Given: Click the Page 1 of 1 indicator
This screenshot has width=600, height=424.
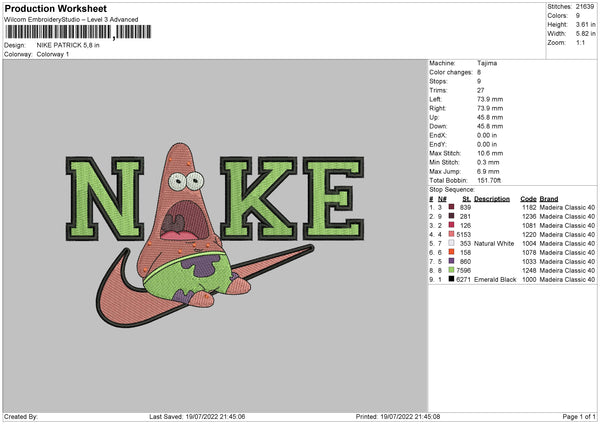Looking at the screenshot, I should (579, 416).
